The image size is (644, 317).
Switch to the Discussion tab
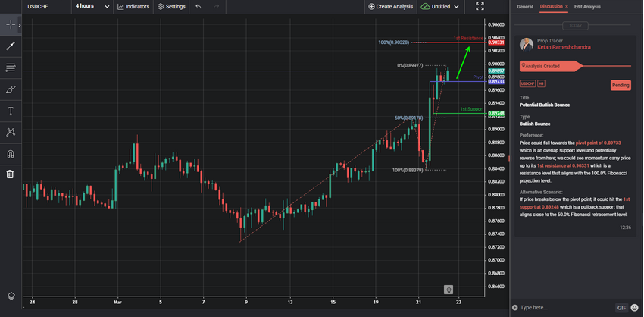[551, 7]
